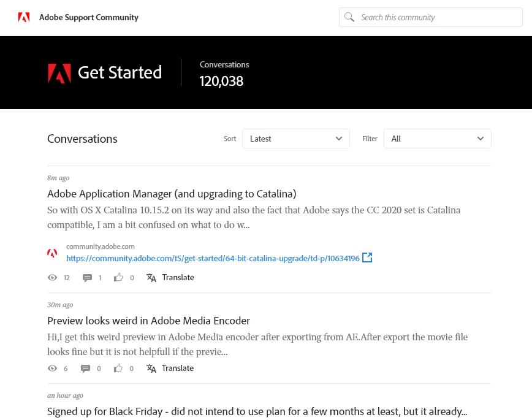Click the 30m ago timestamp
The image size is (532, 420).
(60, 305)
